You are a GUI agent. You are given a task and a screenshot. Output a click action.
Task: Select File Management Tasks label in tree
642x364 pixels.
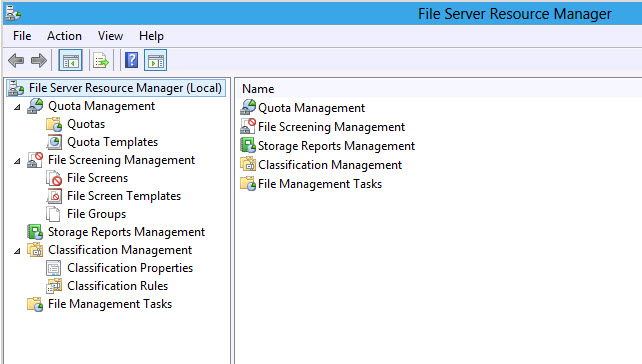[110, 304]
